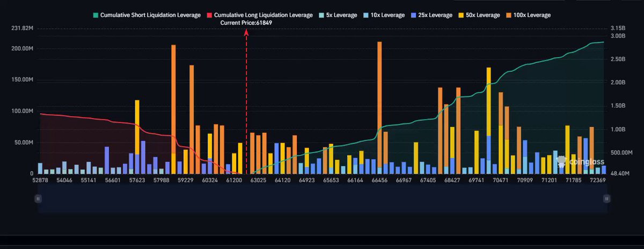The height and width of the screenshot is (249, 644).
Task: Click the x-axis label 65653
Action: coord(331,181)
